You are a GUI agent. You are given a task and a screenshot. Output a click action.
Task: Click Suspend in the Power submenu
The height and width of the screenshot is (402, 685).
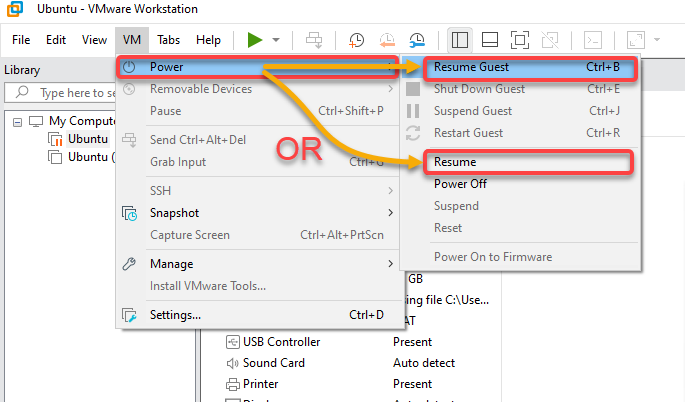[x=521, y=205]
